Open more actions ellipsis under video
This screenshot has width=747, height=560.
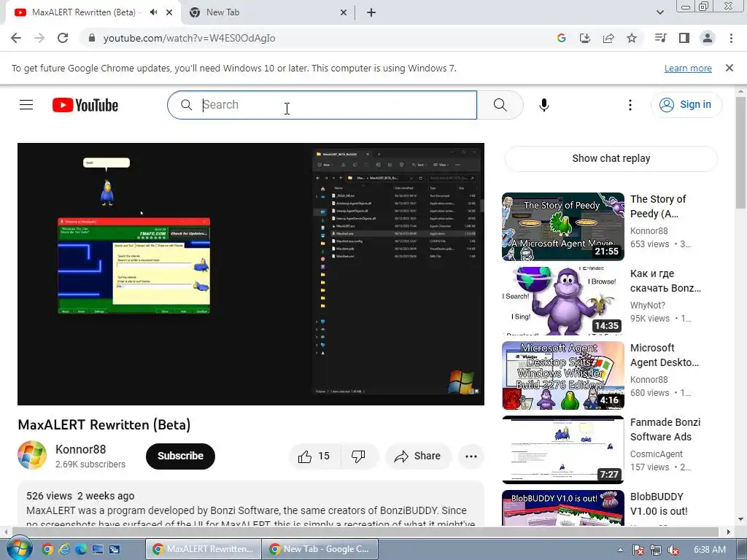click(471, 456)
